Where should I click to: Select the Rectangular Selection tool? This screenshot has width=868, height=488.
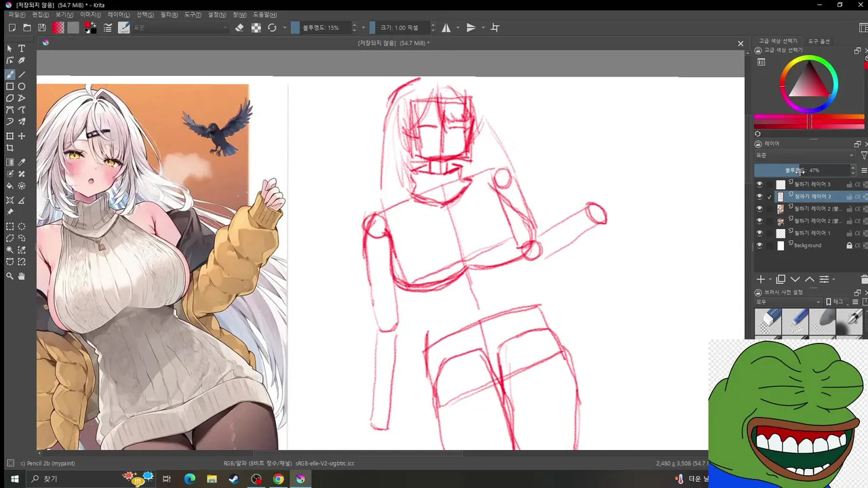click(x=9, y=227)
